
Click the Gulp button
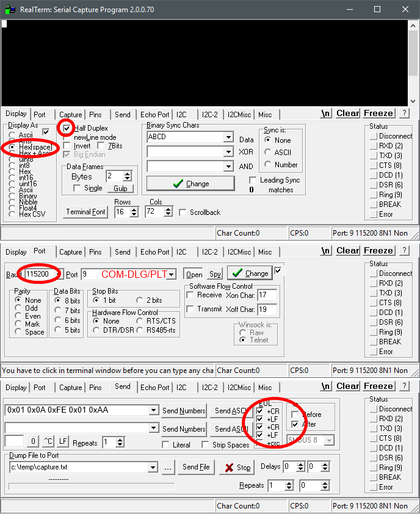(x=120, y=189)
